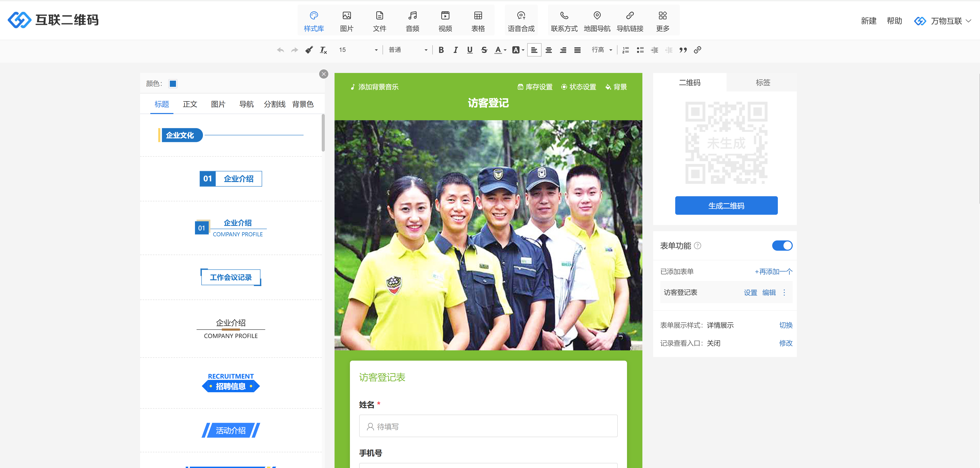
Task: Toggle underline formatting
Action: (469, 50)
